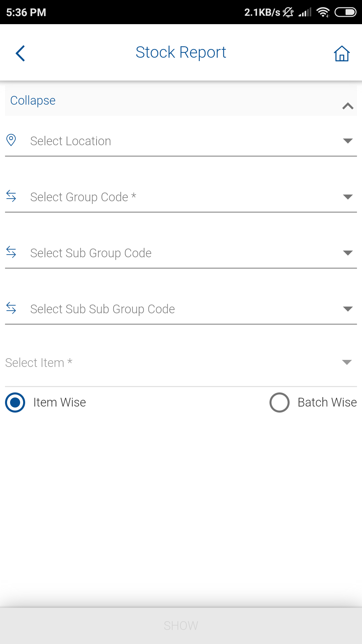Image resolution: width=362 pixels, height=644 pixels.
Task: Tap the Wi-Fi status icon
Action: click(x=323, y=12)
